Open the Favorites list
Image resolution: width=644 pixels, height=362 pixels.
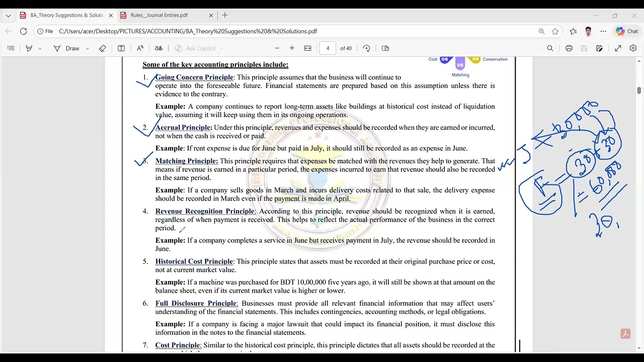573,31
